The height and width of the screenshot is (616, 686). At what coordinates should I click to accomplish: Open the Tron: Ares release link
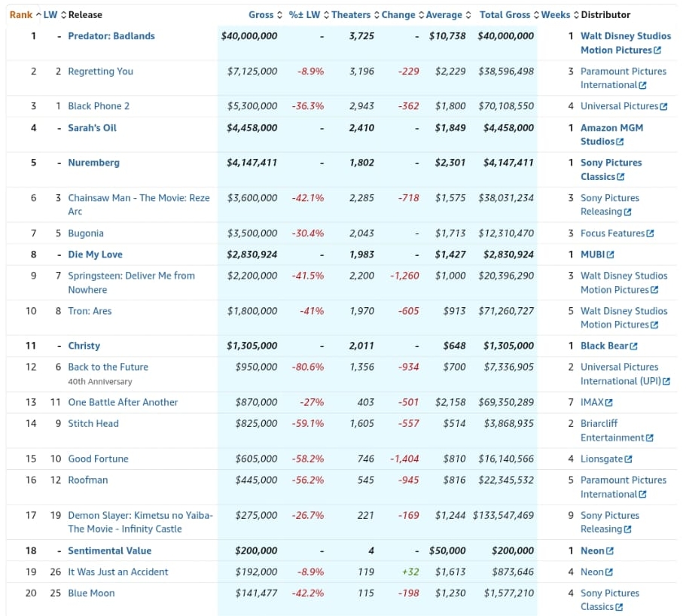(90, 311)
